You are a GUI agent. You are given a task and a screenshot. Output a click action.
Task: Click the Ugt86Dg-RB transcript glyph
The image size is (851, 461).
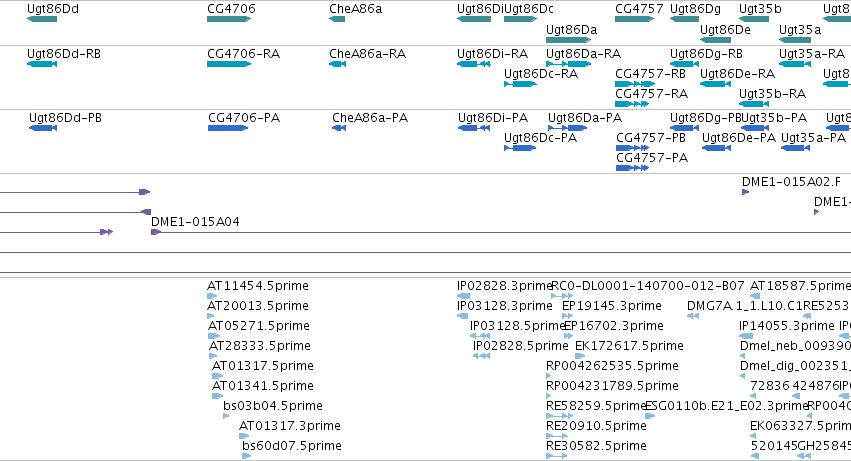tap(684, 64)
